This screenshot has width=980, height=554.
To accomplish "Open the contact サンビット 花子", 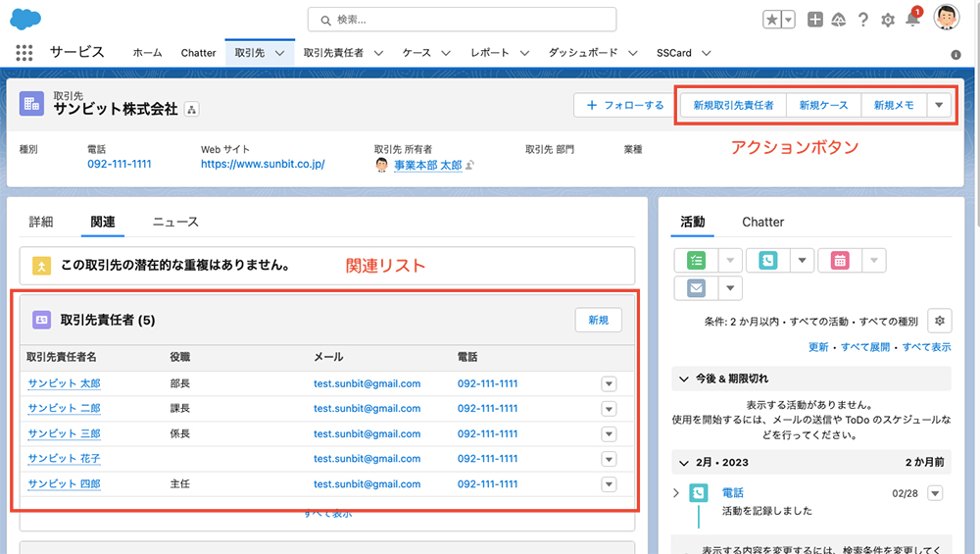I will pos(64,459).
